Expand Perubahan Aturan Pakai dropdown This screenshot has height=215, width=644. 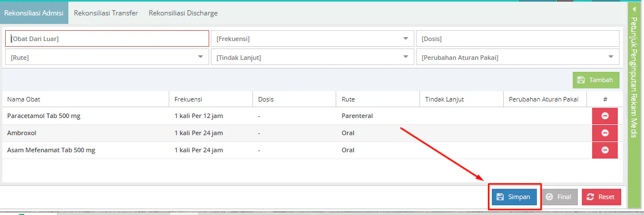coord(517,57)
